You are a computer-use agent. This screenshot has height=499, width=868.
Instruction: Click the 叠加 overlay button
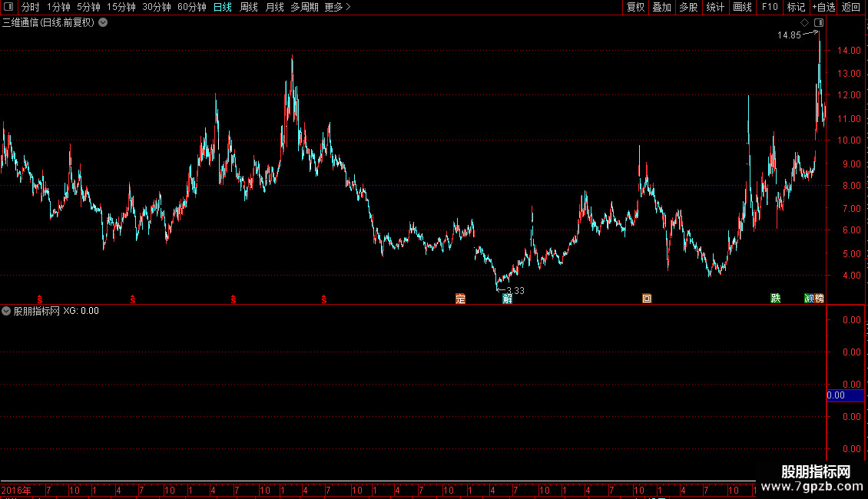(661, 7)
